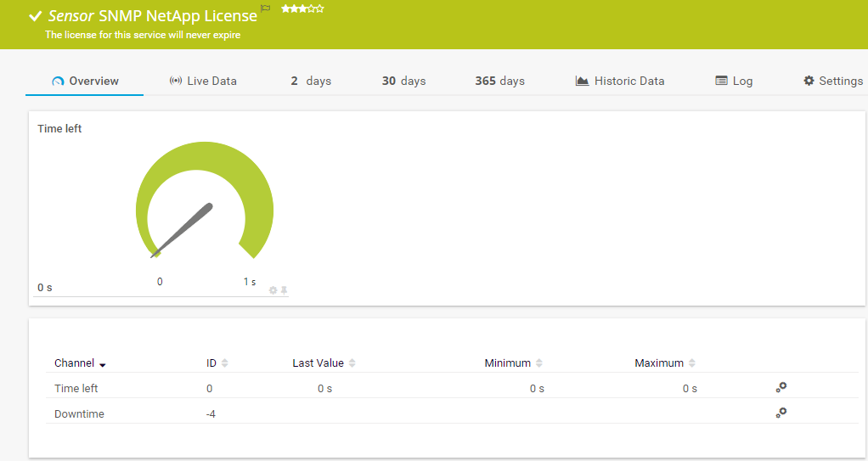868x461 pixels.
Task: Open Time left channel settings gear
Action: (781, 387)
